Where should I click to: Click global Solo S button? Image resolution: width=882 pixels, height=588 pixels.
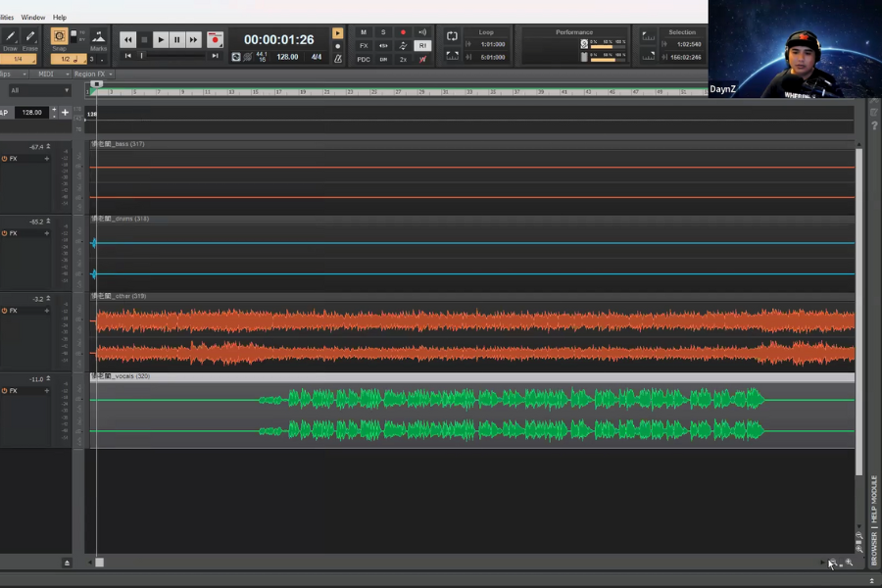[x=383, y=32]
